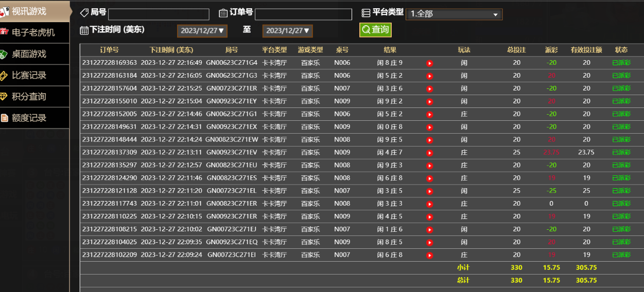644x292 pixels.
Task: Open the start date picker 2023/12/27
Action: point(202,31)
